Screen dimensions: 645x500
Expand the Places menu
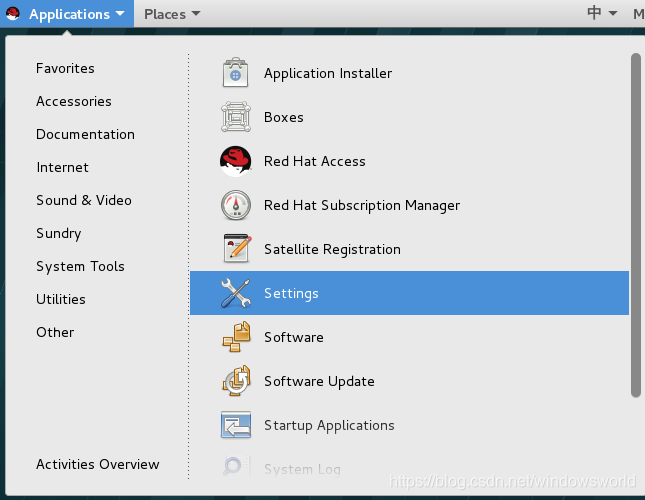click(x=172, y=14)
